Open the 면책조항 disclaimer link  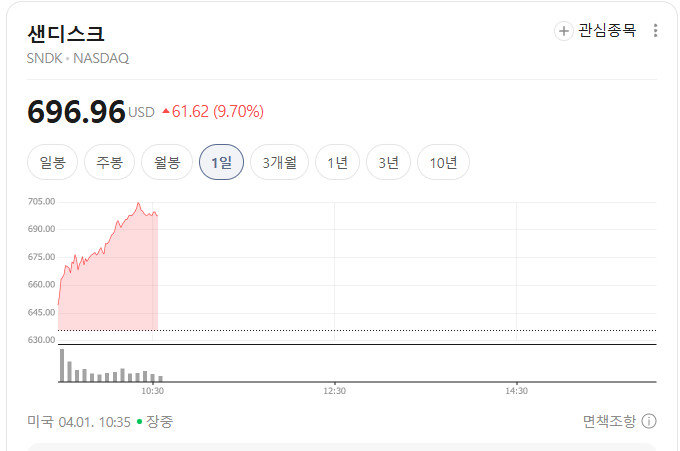[609, 421]
